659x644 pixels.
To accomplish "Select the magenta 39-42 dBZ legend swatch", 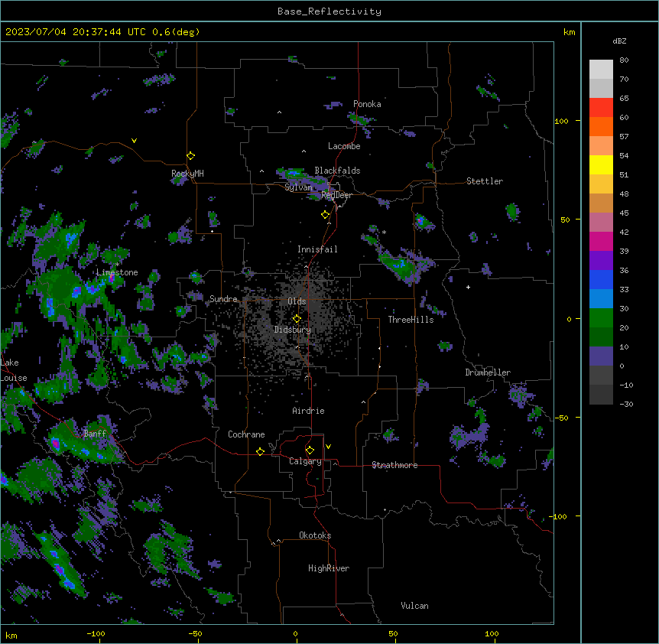I will coord(601,241).
